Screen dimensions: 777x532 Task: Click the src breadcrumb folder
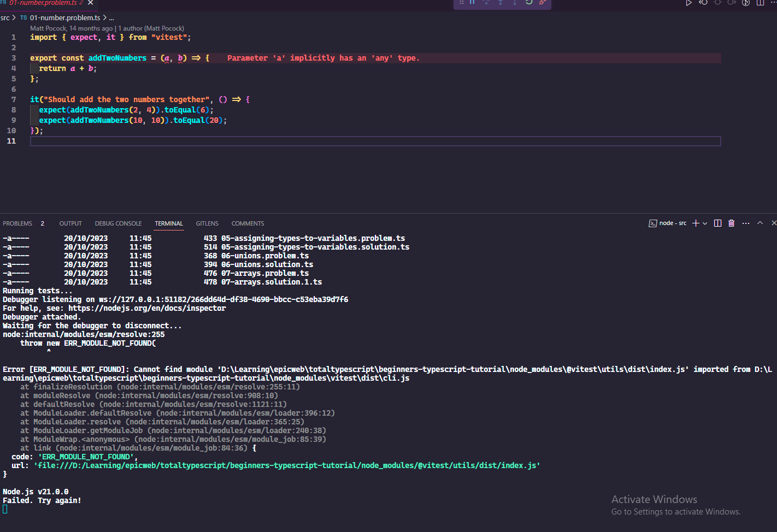[x=5, y=18]
